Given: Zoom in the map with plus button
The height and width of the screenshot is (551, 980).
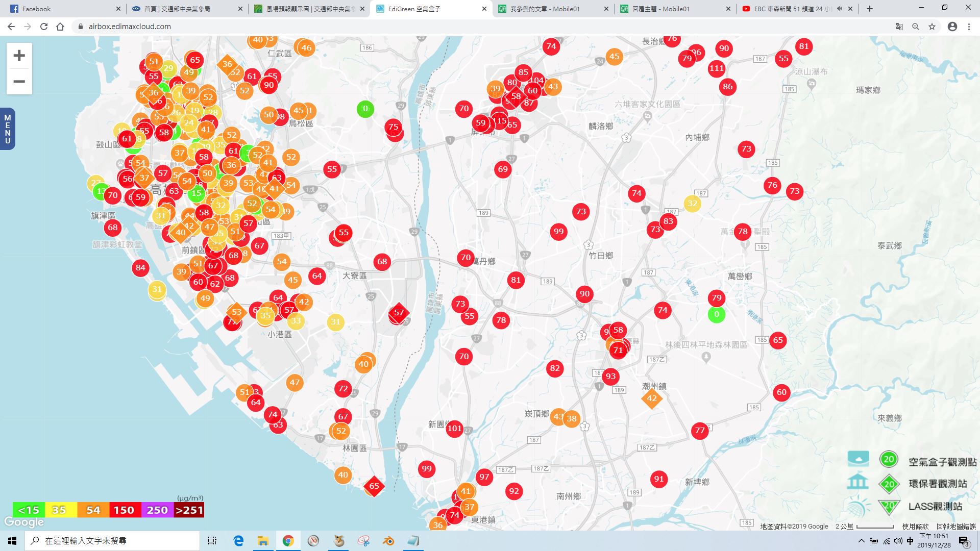Looking at the screenshot, I should [19, 56].
